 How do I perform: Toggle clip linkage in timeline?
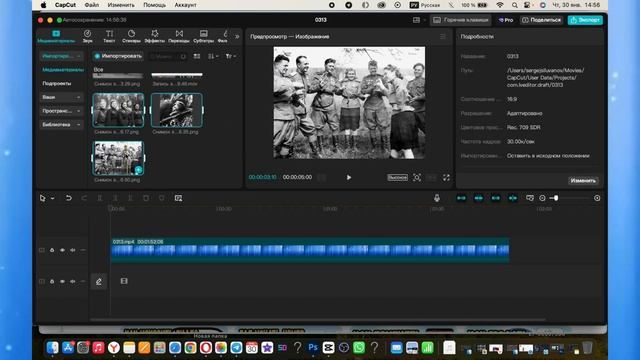point(496,198)
